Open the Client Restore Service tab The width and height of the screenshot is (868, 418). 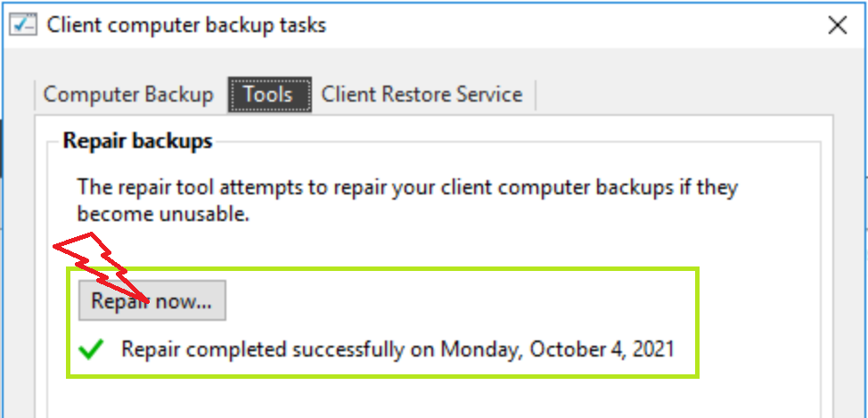coord(422,94)
